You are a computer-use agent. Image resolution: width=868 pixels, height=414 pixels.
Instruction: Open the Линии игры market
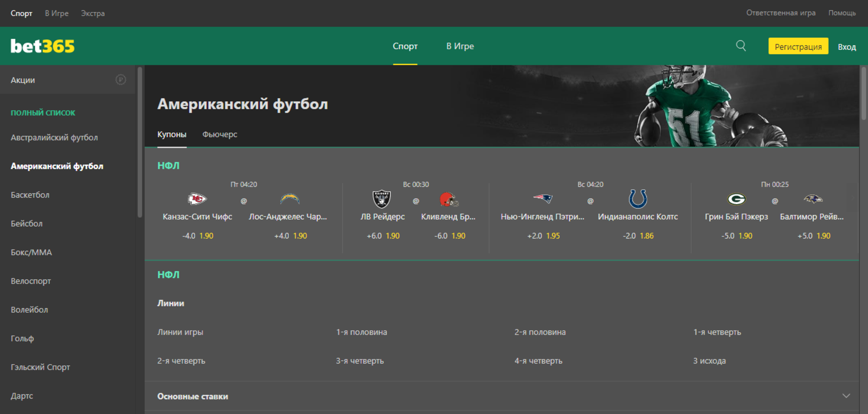coord(180,332)
